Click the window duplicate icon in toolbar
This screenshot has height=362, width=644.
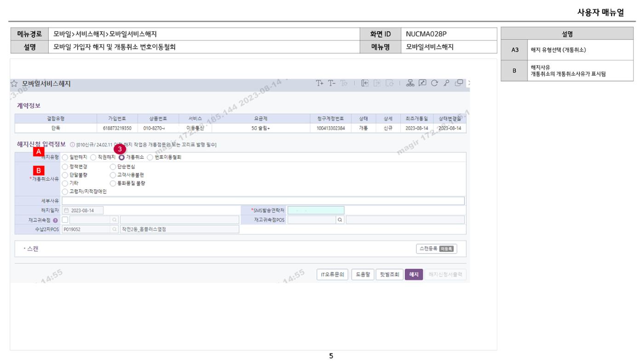click(459, 83)
